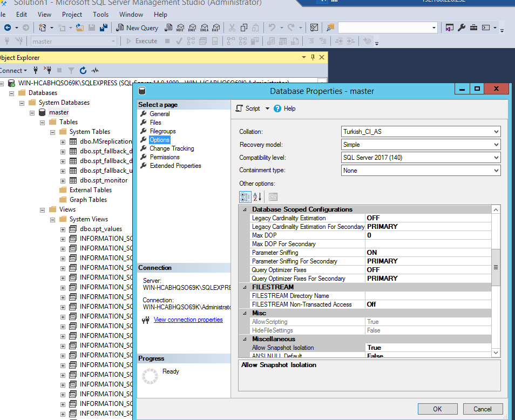Screen dimensions: 515x420
Task: Select the Change Tracking page
Action: (x=172, y=148)
